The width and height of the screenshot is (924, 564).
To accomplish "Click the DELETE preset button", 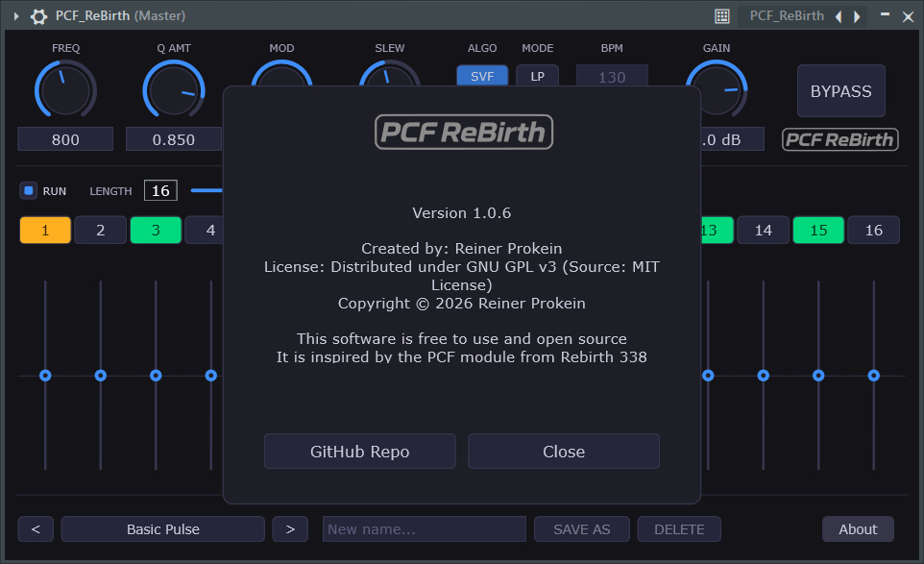I will coord(679,529).
